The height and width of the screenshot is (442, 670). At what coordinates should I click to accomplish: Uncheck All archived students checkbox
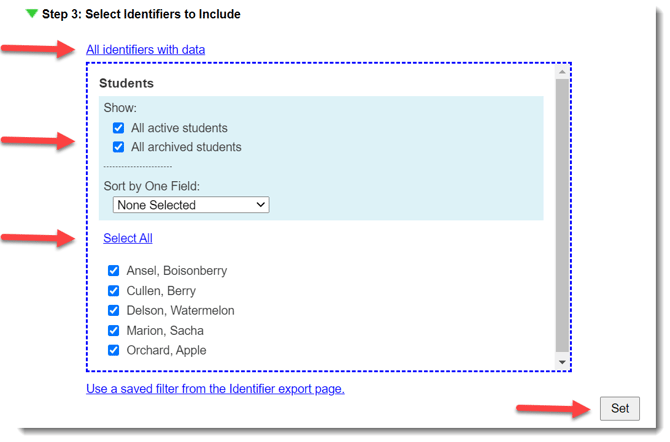(x=119, y=147)
